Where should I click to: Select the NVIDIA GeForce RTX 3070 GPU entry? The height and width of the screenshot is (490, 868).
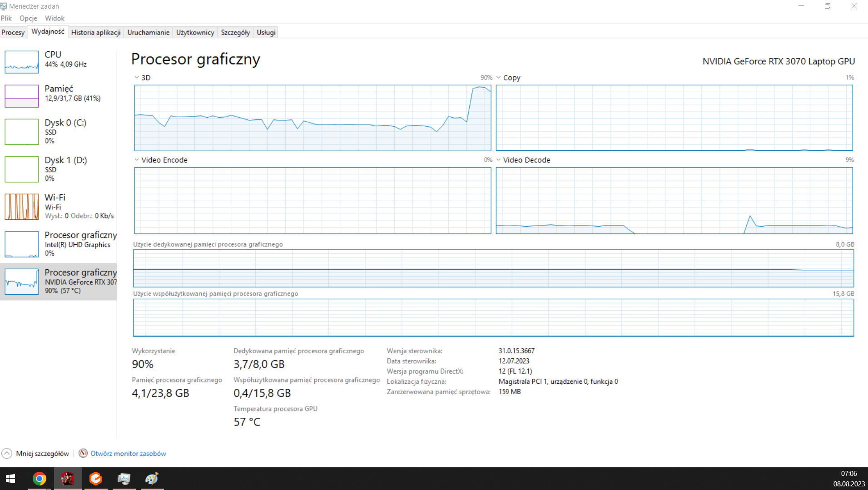click(59, 282)
